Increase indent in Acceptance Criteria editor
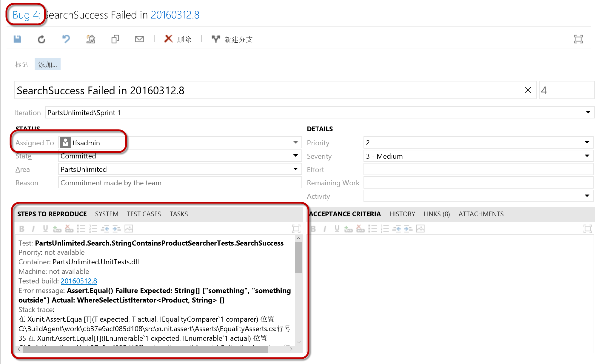The width and height of the screenshot is (596, 364). coord(408,229)
